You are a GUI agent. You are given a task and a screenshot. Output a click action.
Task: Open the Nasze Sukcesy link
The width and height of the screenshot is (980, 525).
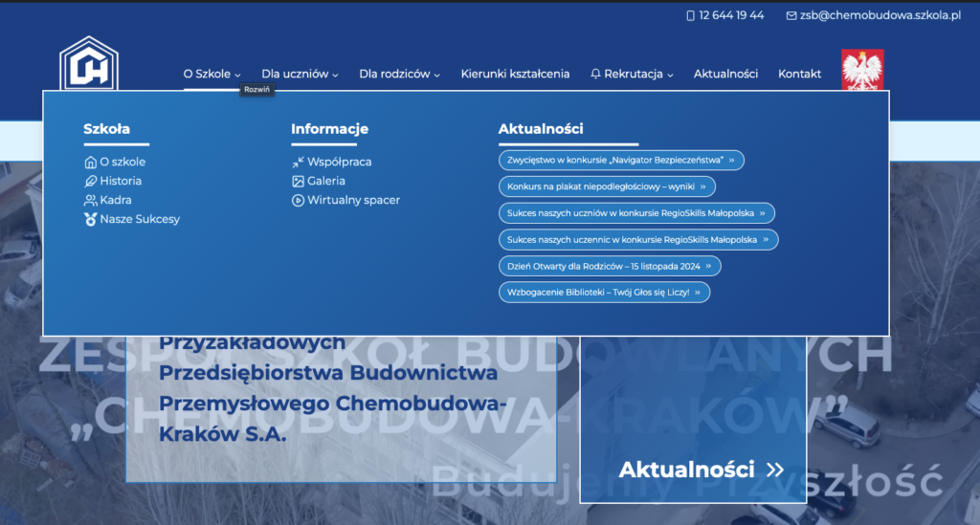(x=140, y=219)
